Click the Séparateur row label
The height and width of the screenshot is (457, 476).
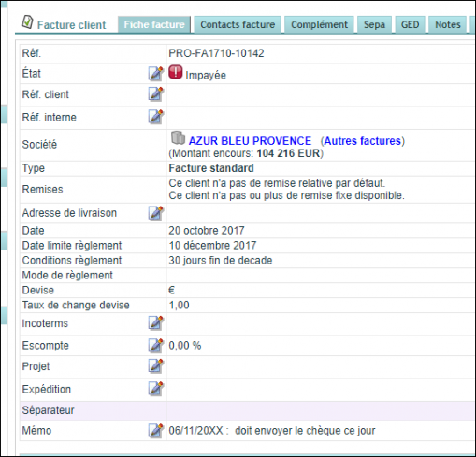tap(48, 410)
